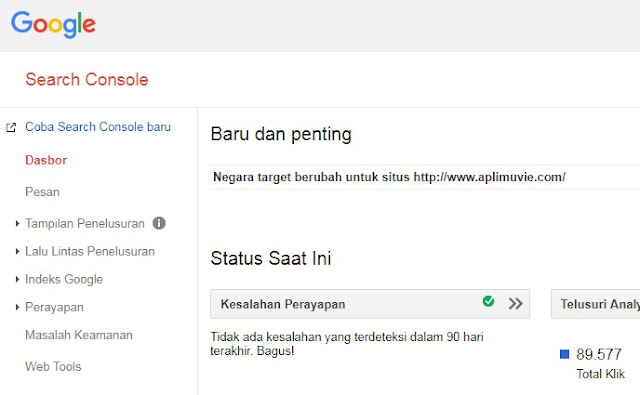Viewport: 640px width, 395px height.
Task: Open Perayapan menu item
Action: (x=54, y=307)
